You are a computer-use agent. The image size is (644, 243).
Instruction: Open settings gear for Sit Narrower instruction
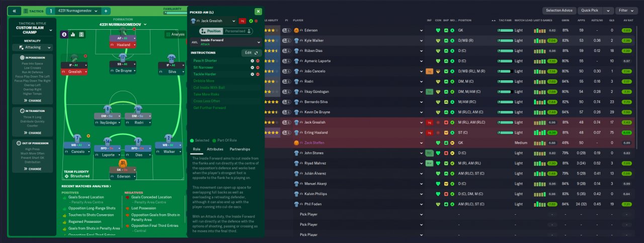(252, 67)
